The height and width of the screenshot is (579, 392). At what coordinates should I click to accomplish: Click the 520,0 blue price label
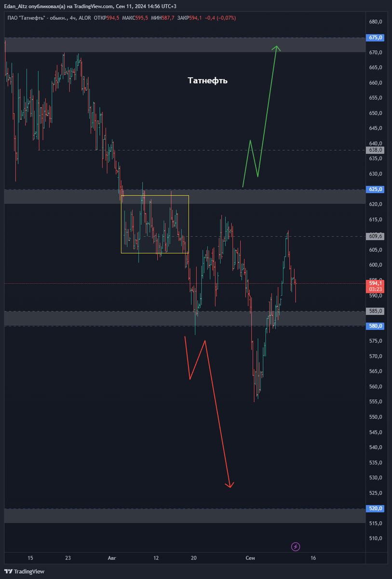(376, 508)
